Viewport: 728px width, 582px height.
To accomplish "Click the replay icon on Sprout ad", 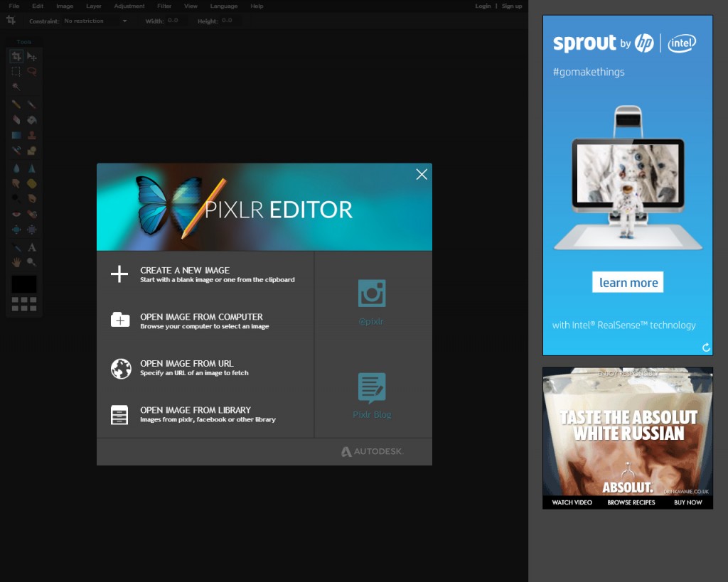I will pyautogui.click(x=706, y=347).
